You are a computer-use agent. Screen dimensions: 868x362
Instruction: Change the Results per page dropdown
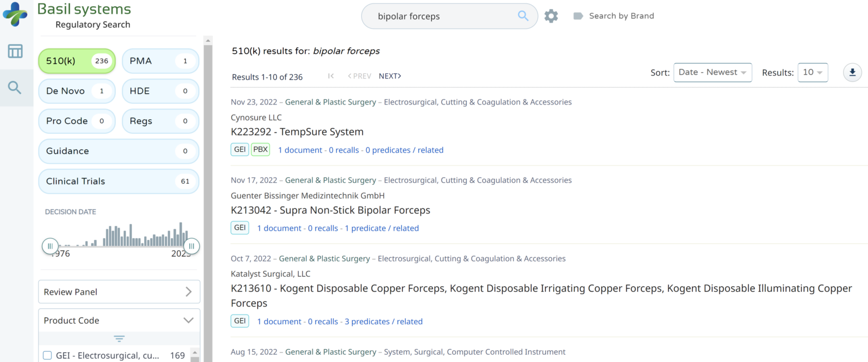point(812,72)
